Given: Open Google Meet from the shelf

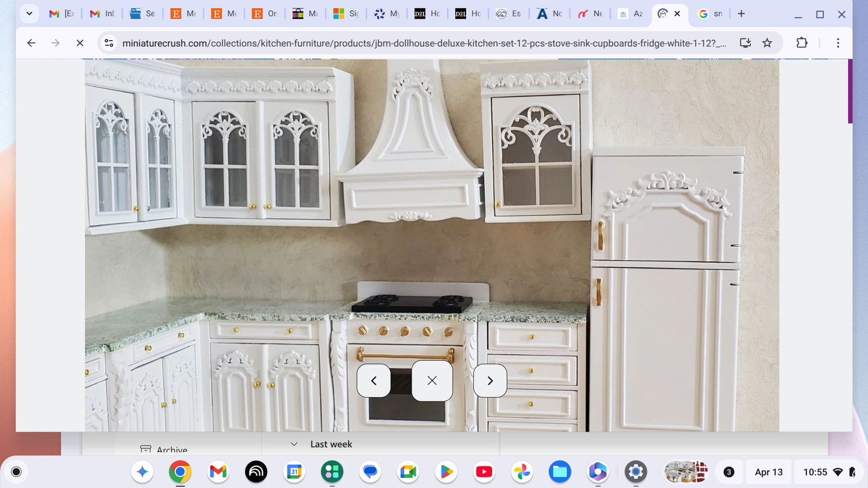Looking at the screenshot, I should coord(408,472).
